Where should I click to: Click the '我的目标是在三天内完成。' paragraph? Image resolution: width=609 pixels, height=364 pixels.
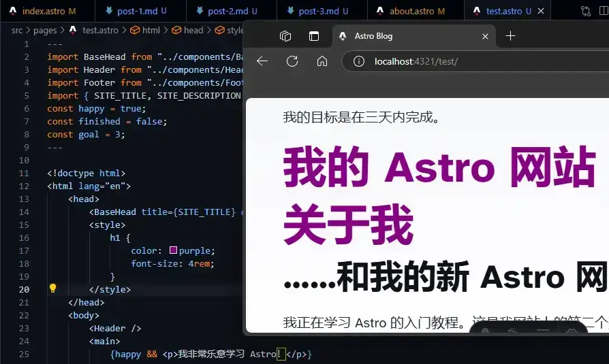pyautogui.click(x=362, y=117)
